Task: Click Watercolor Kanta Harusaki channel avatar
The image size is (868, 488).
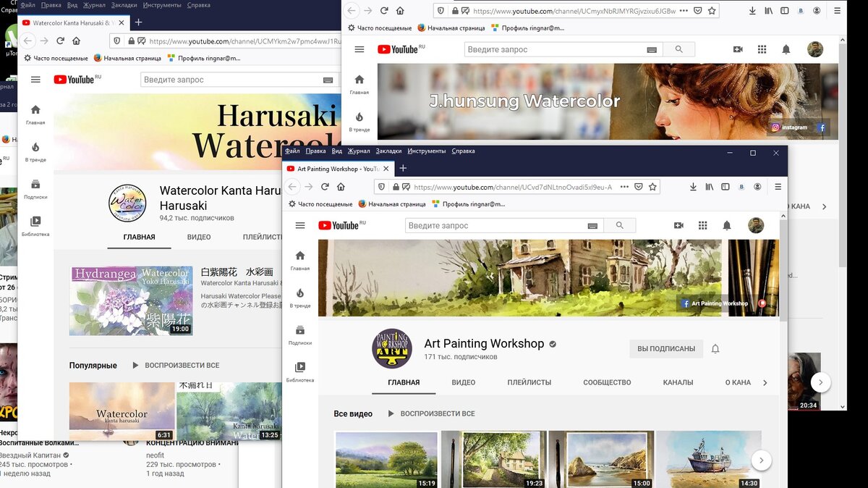Action: tap(127, 203)
